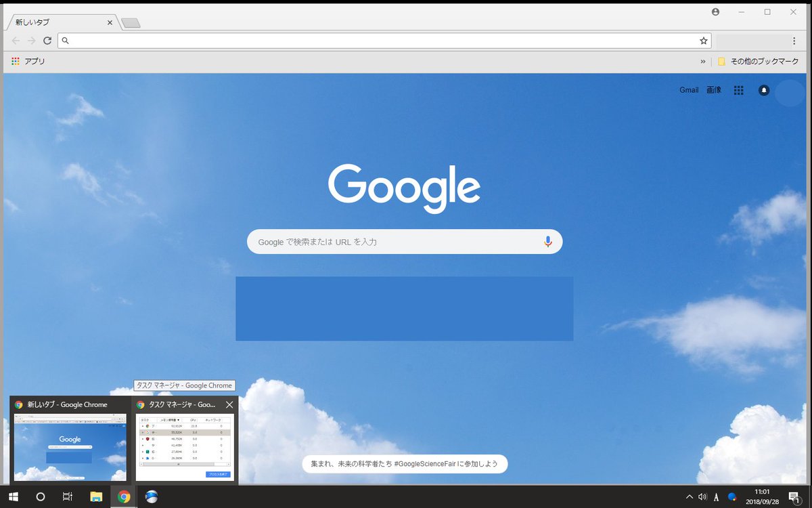Open the GoogleScienceFair promo link

[405, 464]
